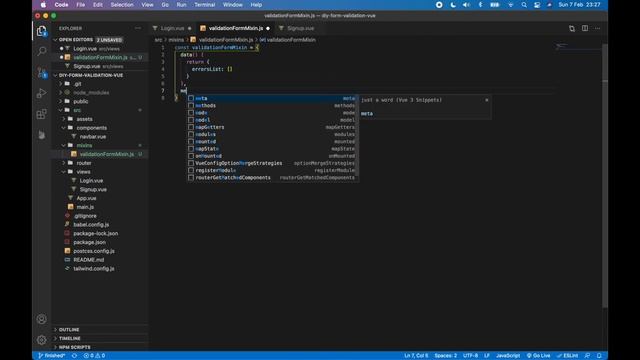Click the ESLint status bar item
640x360 pixels.
[567, 356]
